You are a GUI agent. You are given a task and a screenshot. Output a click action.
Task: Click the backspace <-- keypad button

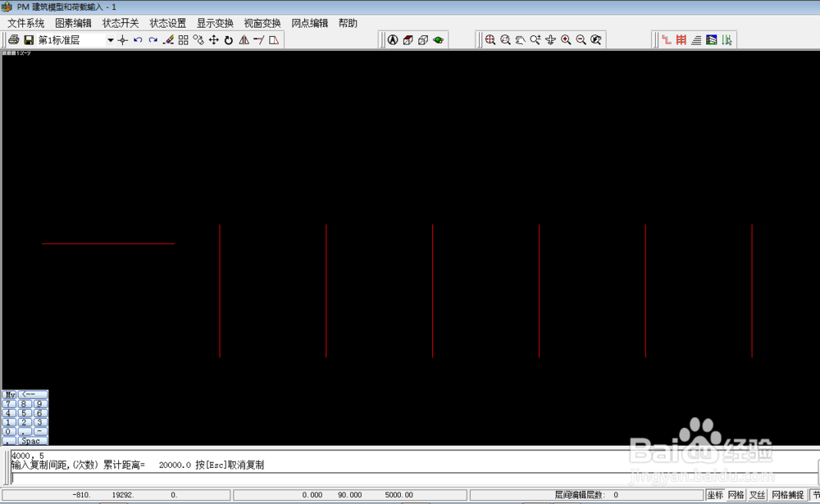(x=33, y=394)
